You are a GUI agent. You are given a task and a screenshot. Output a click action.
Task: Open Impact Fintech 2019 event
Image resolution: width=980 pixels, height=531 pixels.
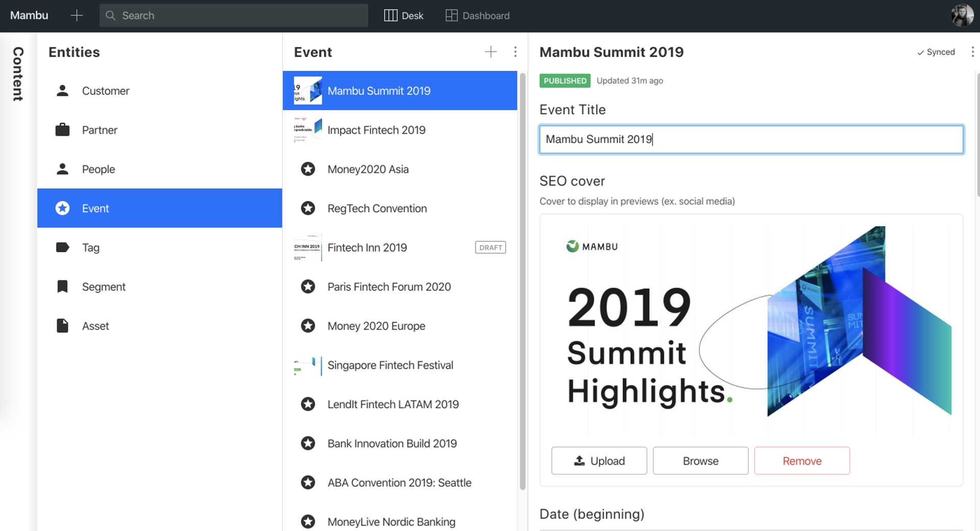(400, 130)
